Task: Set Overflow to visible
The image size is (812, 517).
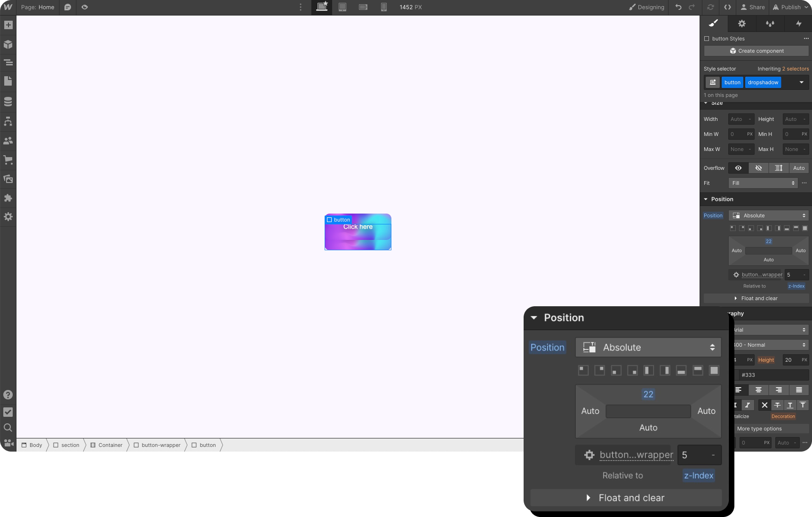Action: 738,168
